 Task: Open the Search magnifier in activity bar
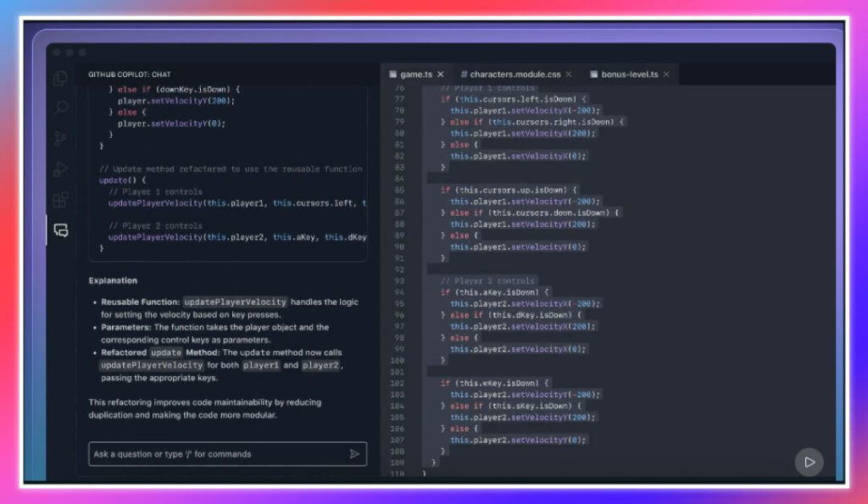click(x=60, y=108)
